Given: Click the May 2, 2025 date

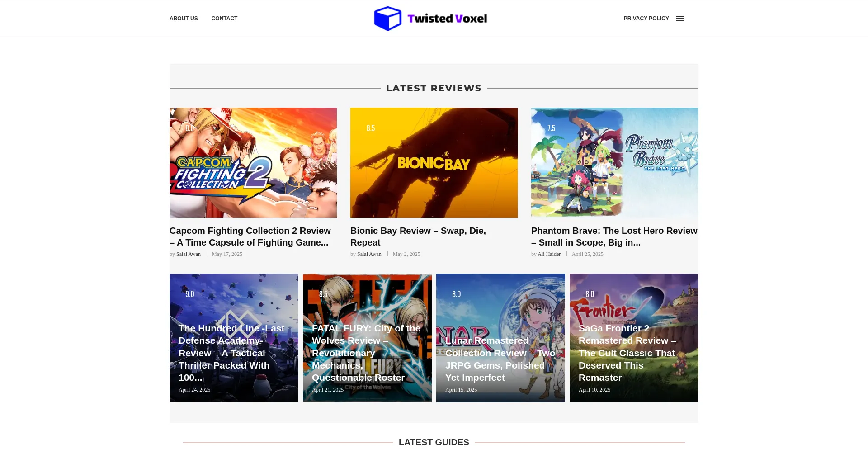Looking at the screenshot, I should [x=406, y=254].
